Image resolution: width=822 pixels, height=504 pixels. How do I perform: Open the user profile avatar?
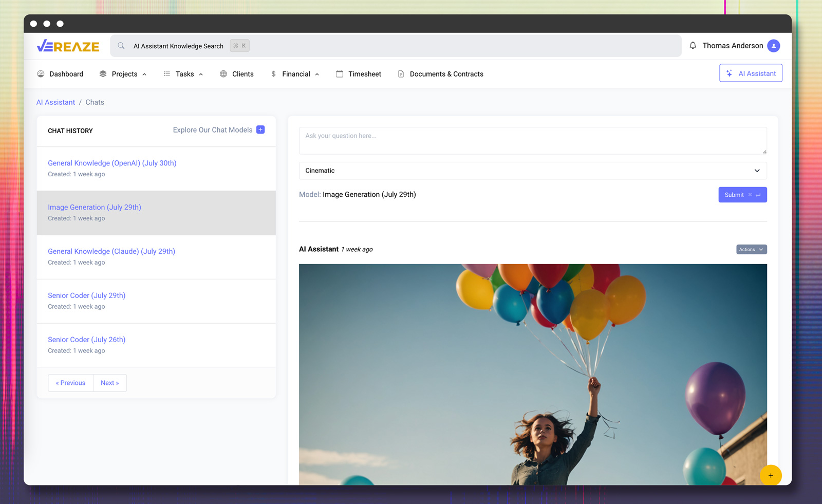tap(773, 46)
